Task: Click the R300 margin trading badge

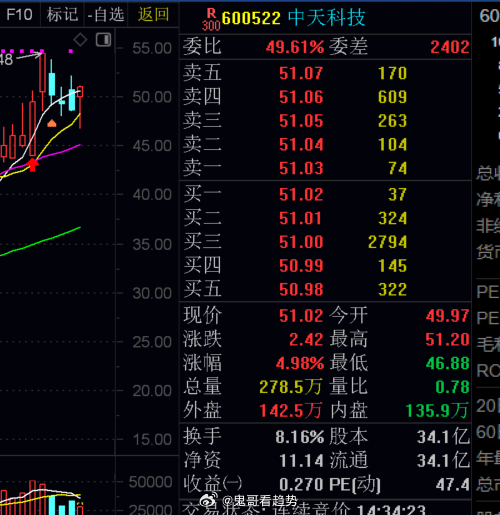Action: [211, 19]
